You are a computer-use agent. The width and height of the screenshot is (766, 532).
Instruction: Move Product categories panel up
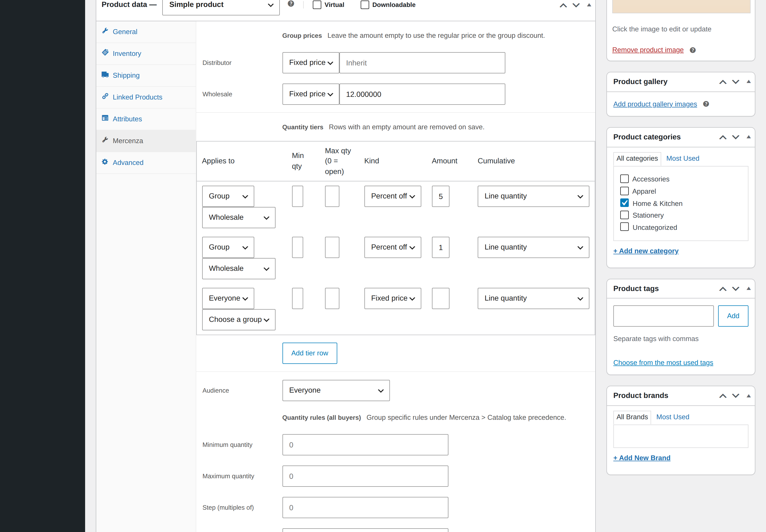[x=723, y=137]
